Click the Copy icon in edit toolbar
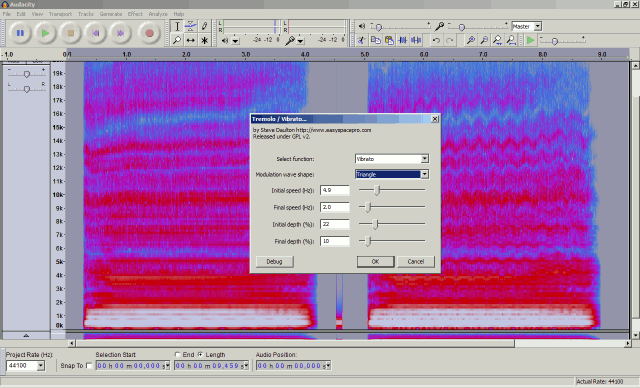Viewport: 640px width, 388px height. tap(375, 40)
